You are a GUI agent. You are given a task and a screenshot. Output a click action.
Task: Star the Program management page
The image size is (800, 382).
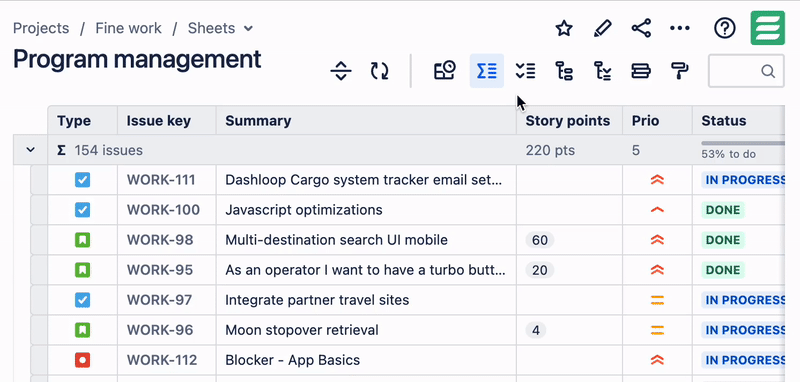(x=563, y=28)
